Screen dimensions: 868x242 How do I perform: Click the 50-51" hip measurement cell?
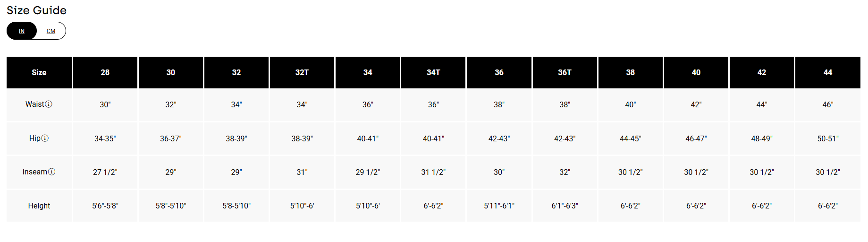coord(827,138)
